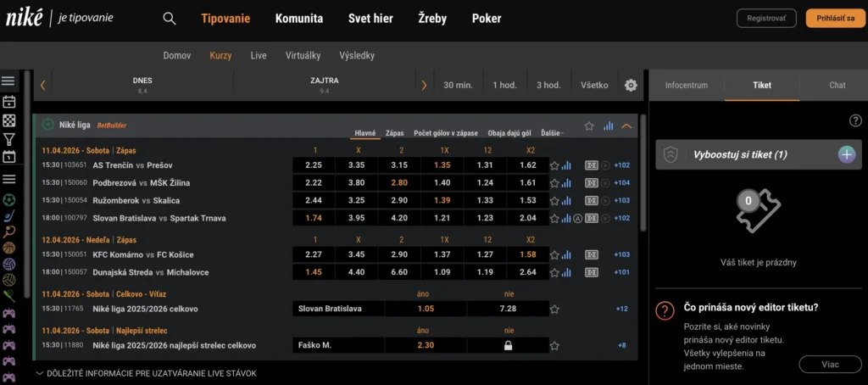
Task: Click the Prihlásiť sa button
Action: (x=835, y=18)
